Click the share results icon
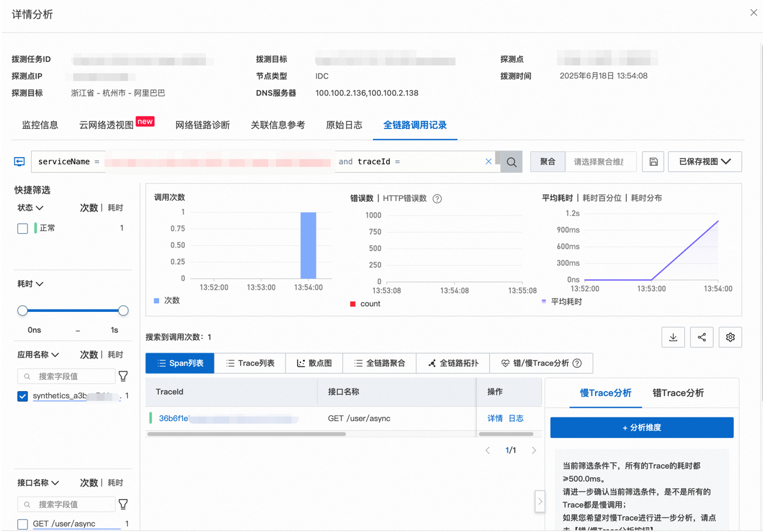763x532 pixels. pos(702,337)
